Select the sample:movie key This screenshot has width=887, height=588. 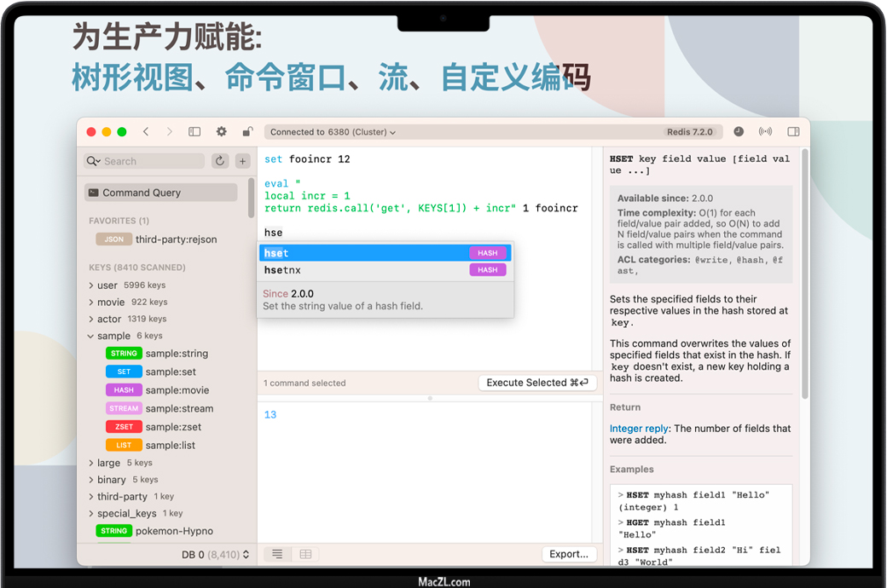coord(177,390)
